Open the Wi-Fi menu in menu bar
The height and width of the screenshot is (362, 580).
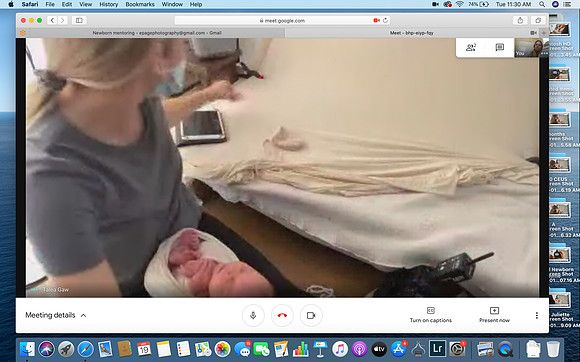coord(460,4)
